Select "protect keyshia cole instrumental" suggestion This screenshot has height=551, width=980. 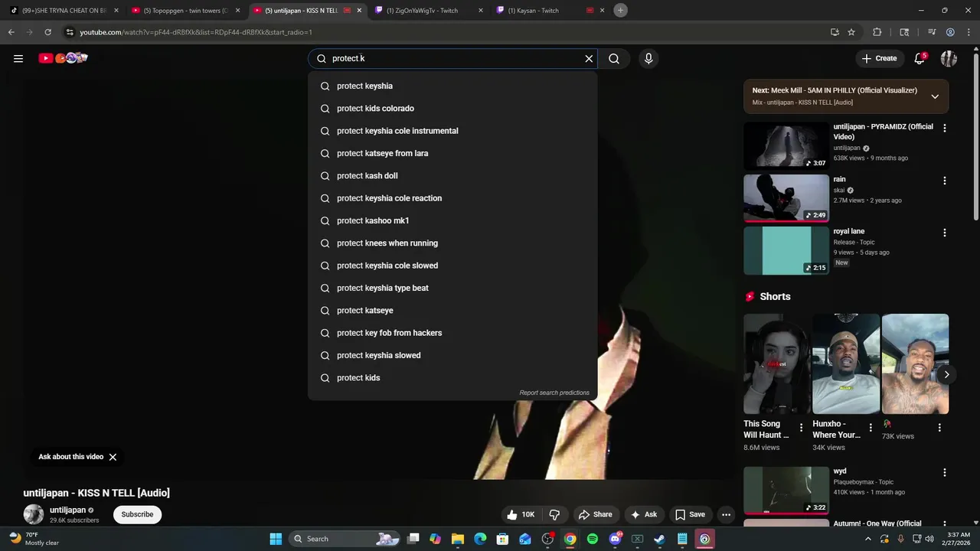tap(452, 131)
